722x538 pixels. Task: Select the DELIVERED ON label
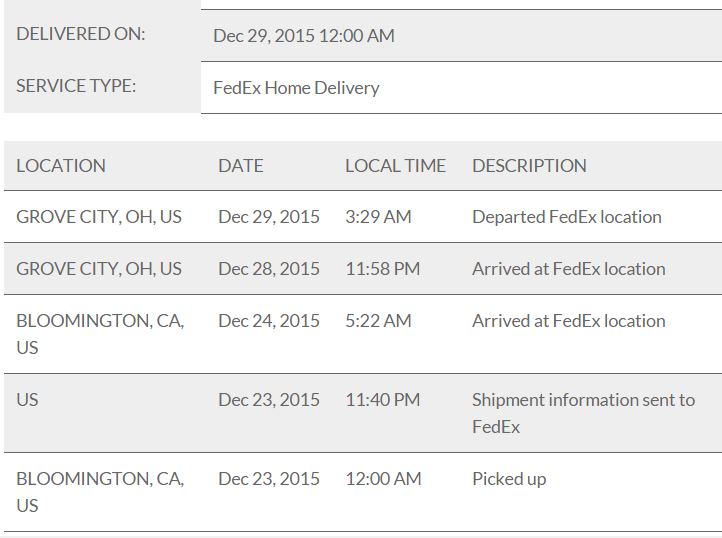[81, 34]
